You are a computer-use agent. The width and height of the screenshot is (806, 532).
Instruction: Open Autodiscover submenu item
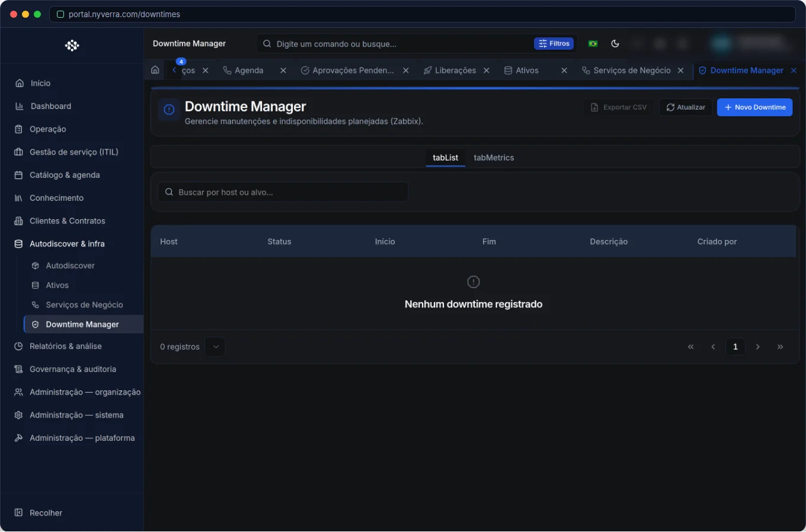tap(70, 266)
